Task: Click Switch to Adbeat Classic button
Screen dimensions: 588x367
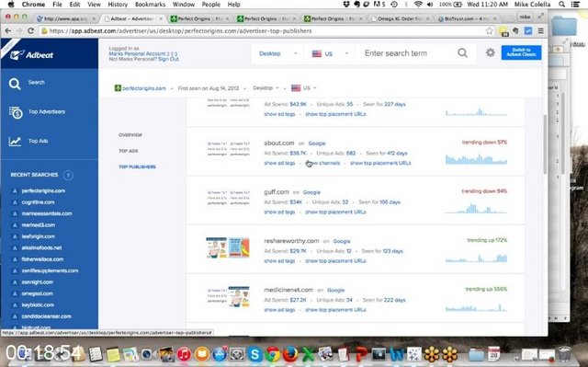Action: [x=521, y=52]
